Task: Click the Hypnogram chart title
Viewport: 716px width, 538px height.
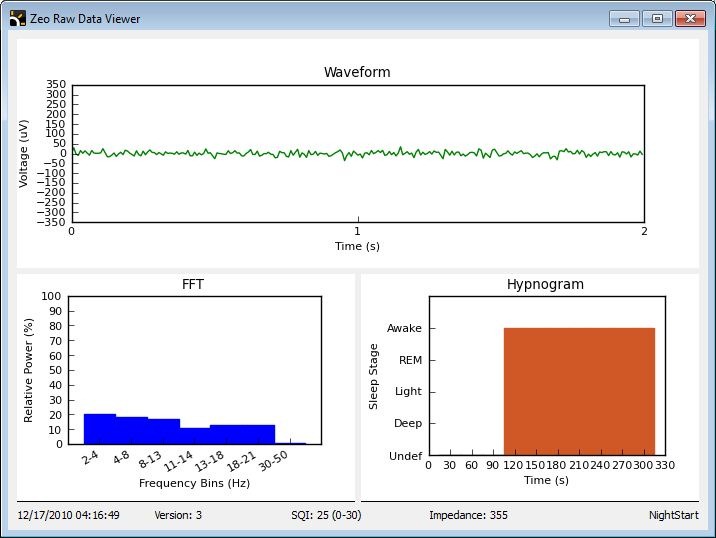Action: (545, 284)
